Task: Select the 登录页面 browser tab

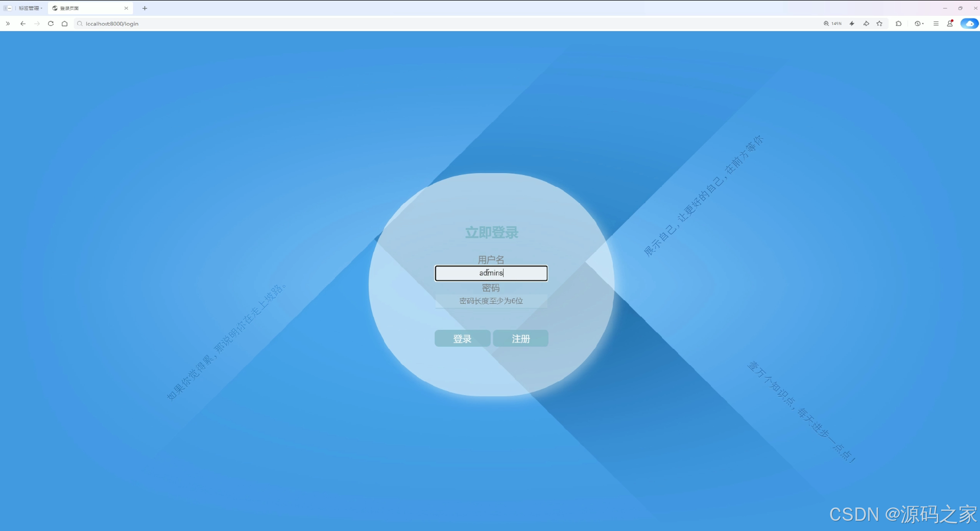Action: 90,8
